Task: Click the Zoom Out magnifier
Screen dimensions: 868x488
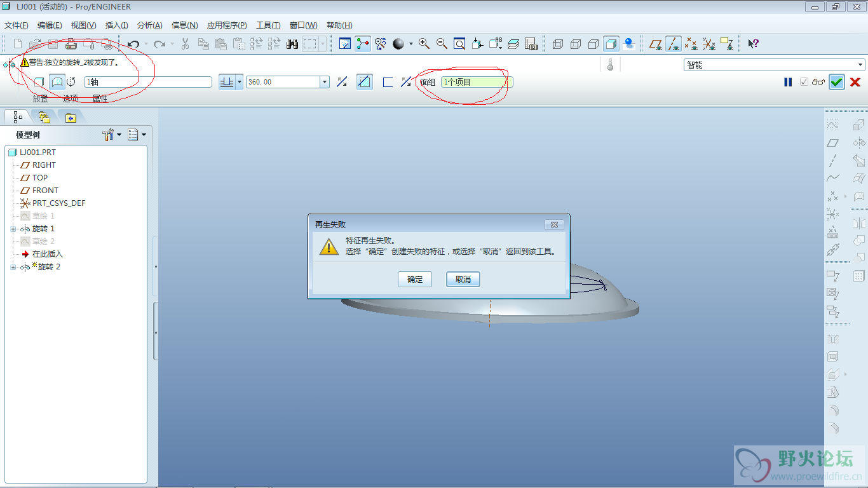Action: coord(442,44)
